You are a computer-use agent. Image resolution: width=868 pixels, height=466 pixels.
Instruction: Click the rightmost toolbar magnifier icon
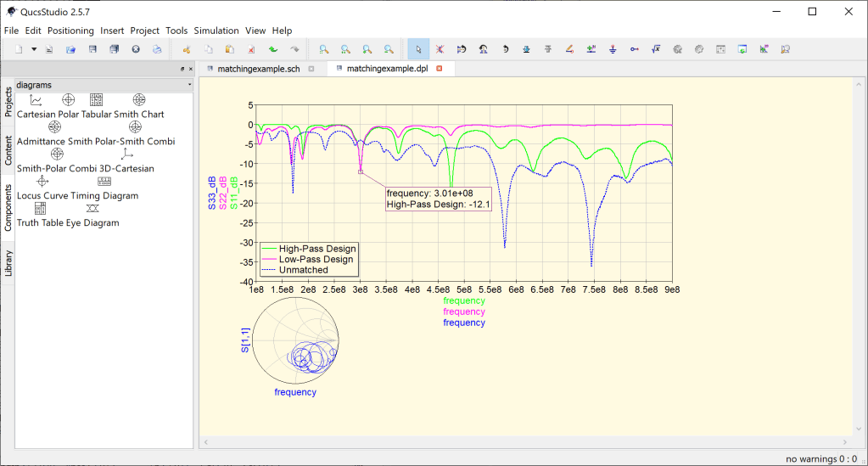click(x=786, y=49)
